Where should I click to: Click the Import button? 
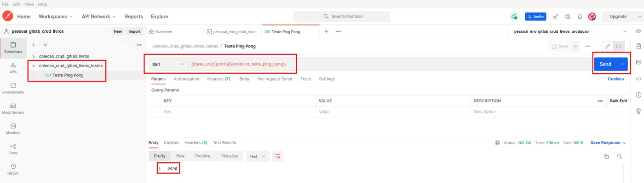tap(134, 31)
